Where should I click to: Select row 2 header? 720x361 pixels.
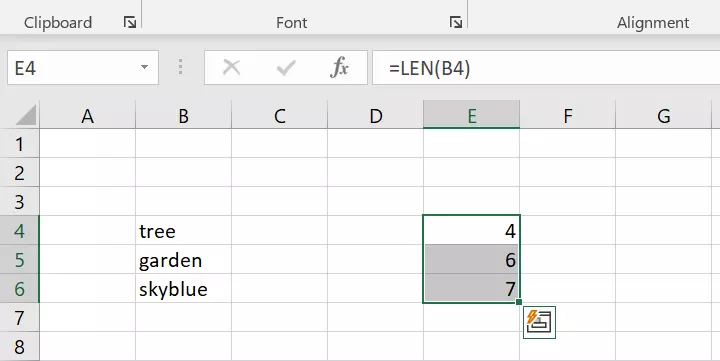click(19, 172)
